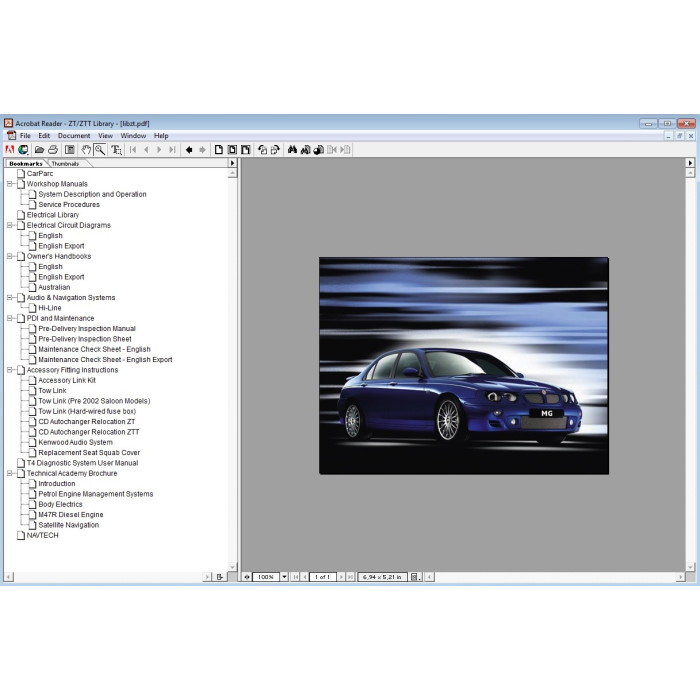This screenshot has width=700, height=700.
Task: Open Find with the binoculars icon
Action: tap(292, 150)
